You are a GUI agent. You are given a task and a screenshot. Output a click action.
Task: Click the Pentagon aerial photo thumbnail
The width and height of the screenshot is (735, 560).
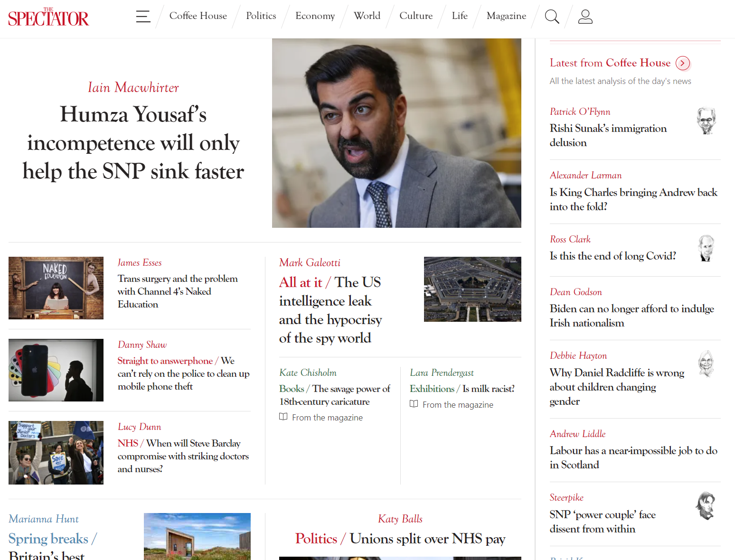[472, 289]
